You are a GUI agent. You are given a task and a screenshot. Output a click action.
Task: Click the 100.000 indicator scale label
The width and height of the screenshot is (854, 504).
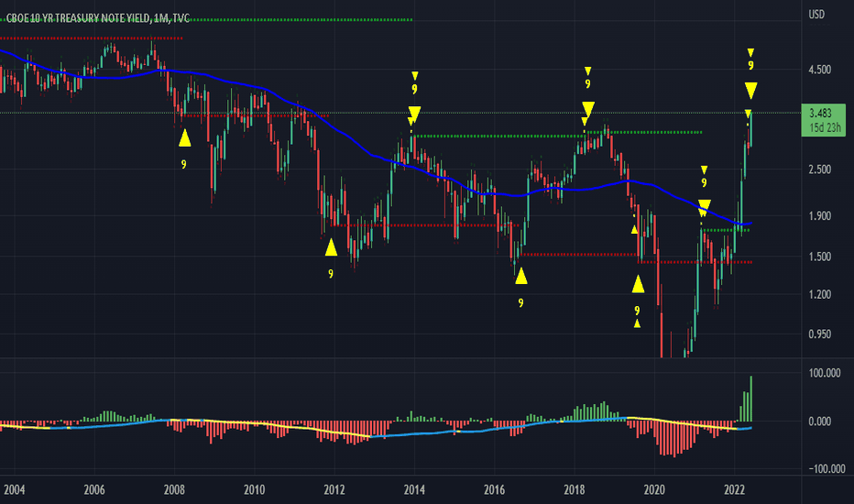pyautogui.click(x=825, y=373)
